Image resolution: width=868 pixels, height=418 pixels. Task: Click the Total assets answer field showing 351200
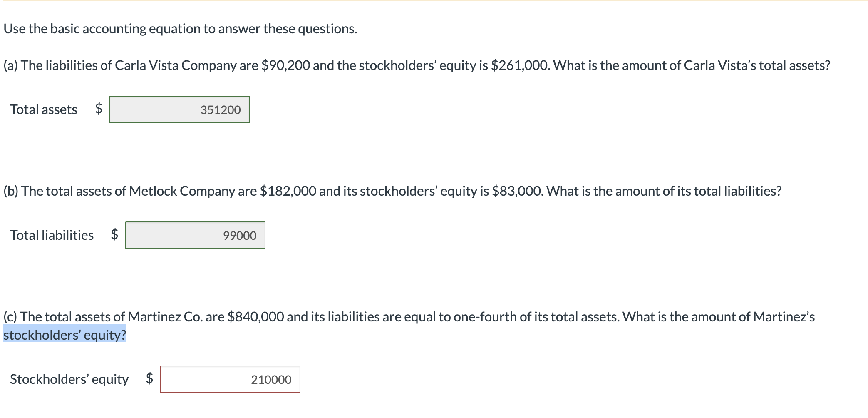coord(179,109)
